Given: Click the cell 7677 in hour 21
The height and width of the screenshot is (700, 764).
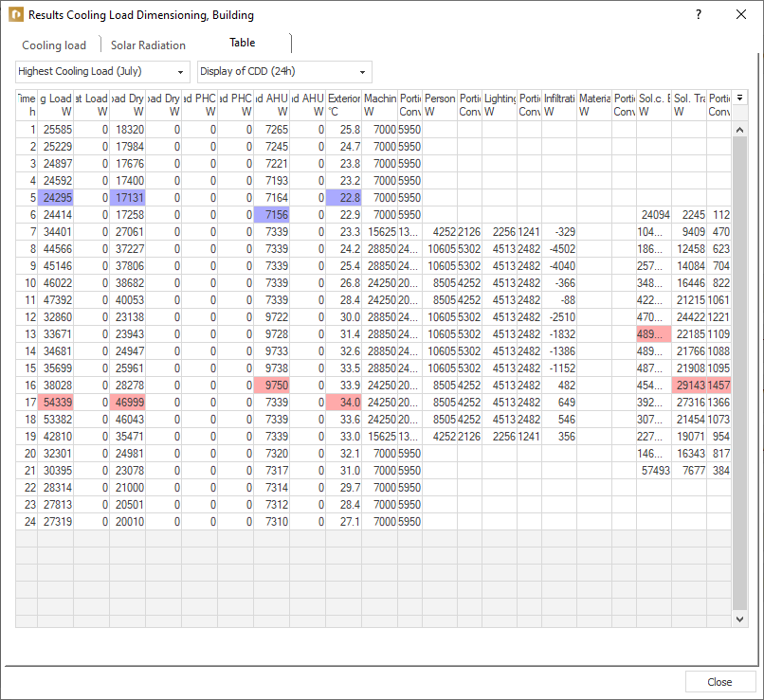Looking at the screenshot, I should 689,471.
